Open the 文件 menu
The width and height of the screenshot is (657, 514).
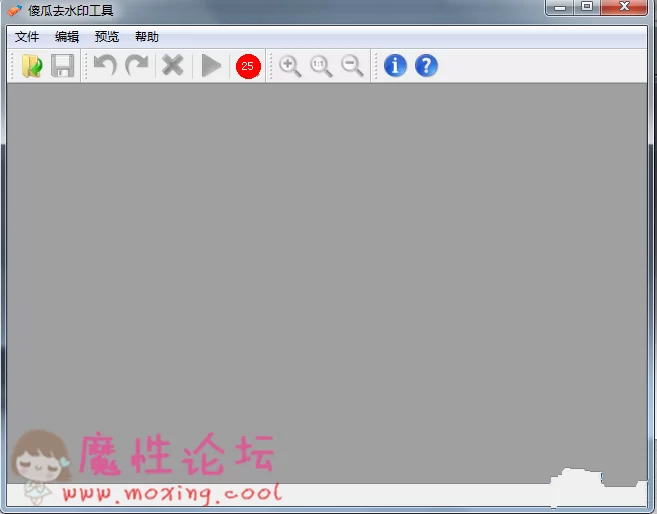click(27, 37)
